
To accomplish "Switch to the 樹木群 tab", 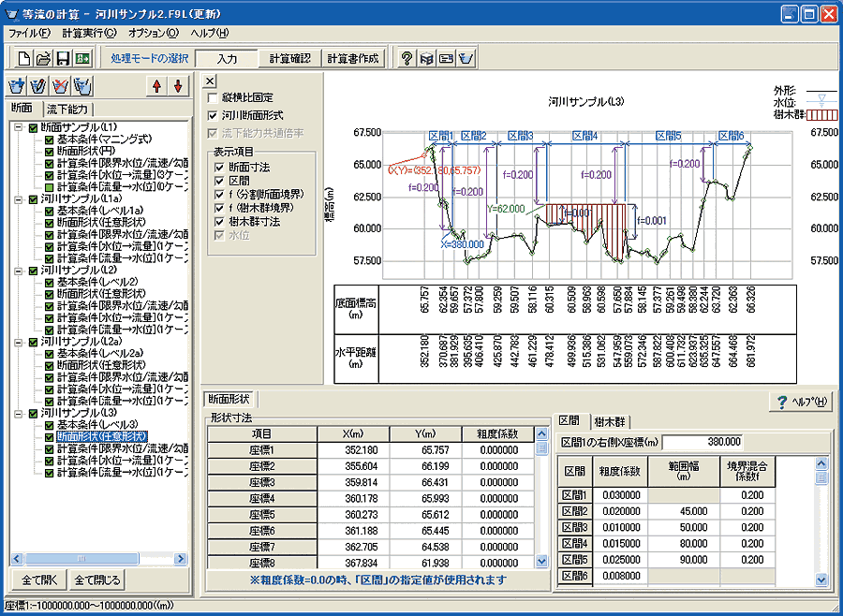I will (x=610, y=422).
